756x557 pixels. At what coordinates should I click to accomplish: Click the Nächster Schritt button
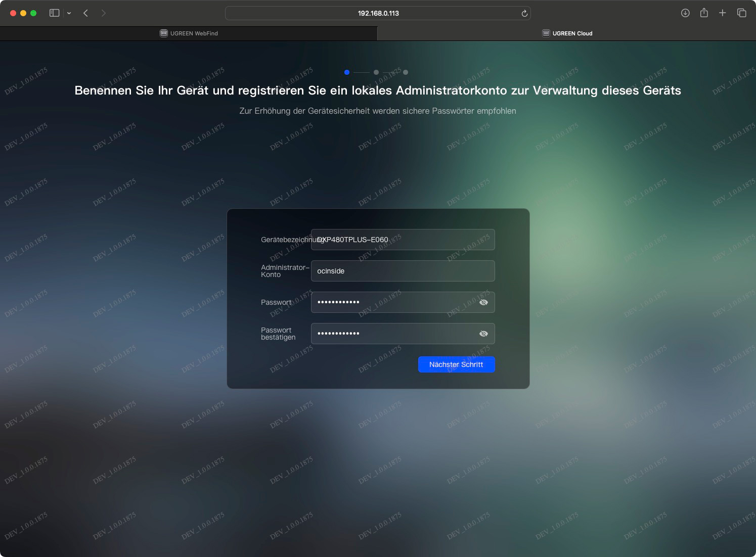456,364
